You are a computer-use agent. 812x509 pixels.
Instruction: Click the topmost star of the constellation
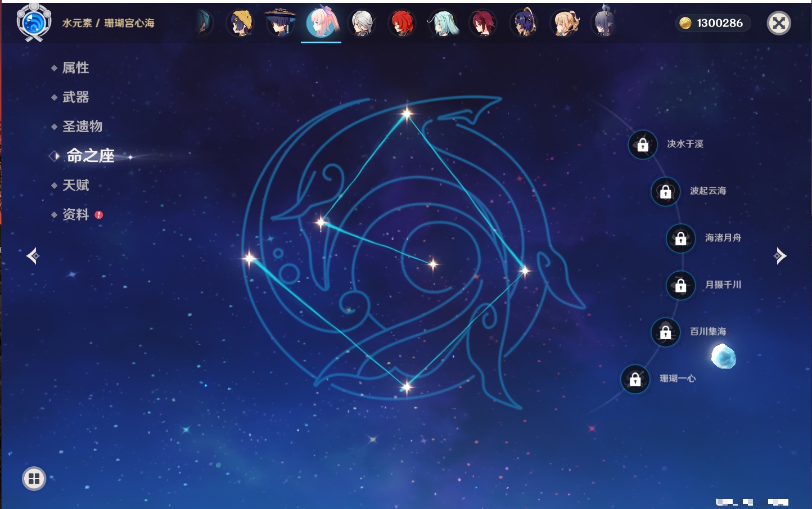click(407, 114)
